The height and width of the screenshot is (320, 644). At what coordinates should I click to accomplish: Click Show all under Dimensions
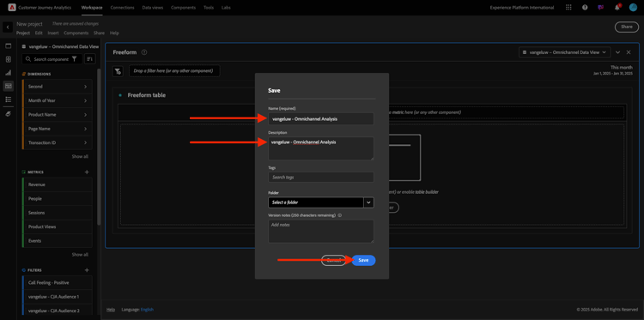(x=80, y=156)
